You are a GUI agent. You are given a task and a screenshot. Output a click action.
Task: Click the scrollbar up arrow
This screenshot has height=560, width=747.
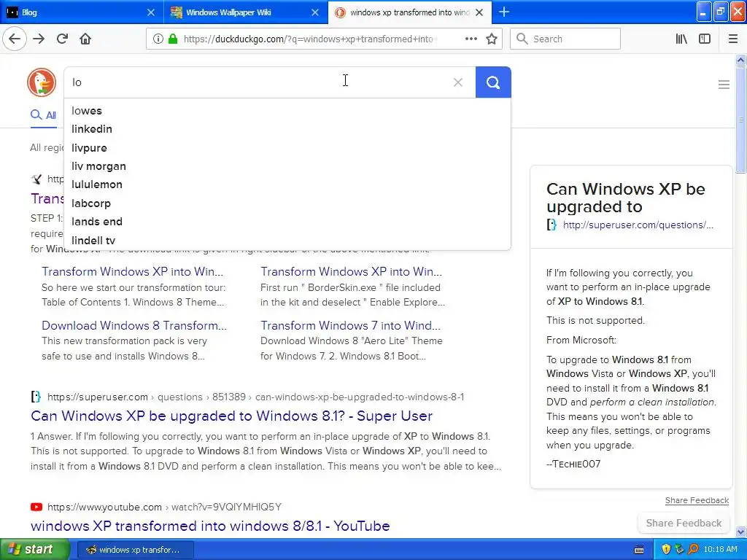click(x=740, y=60)
